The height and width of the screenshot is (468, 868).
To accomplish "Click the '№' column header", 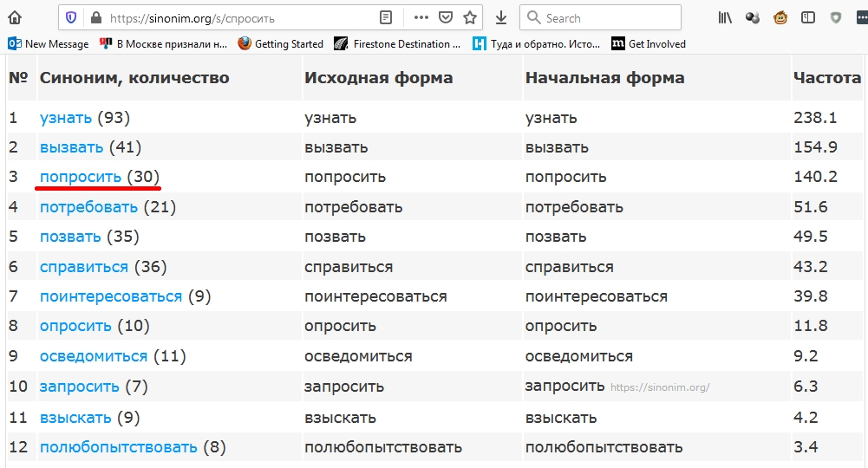I will click(18, 78).
